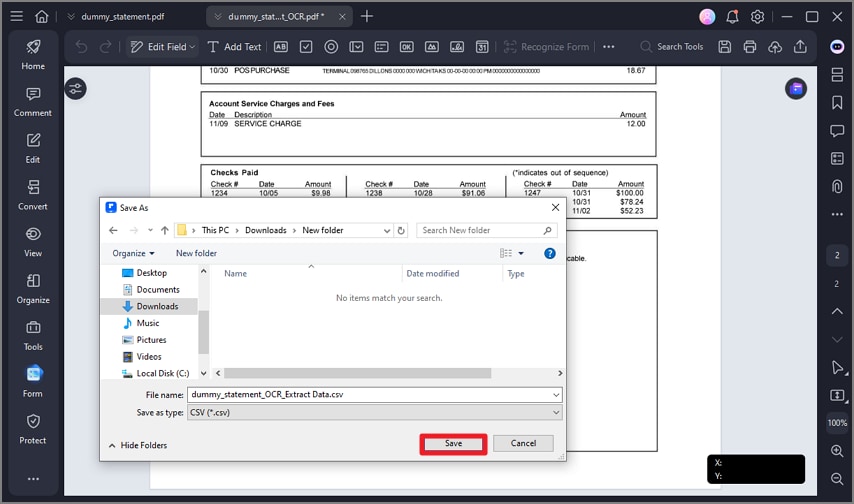
Task: Open the Organize tool in sidebar
Action: click(x=33, y=289)
